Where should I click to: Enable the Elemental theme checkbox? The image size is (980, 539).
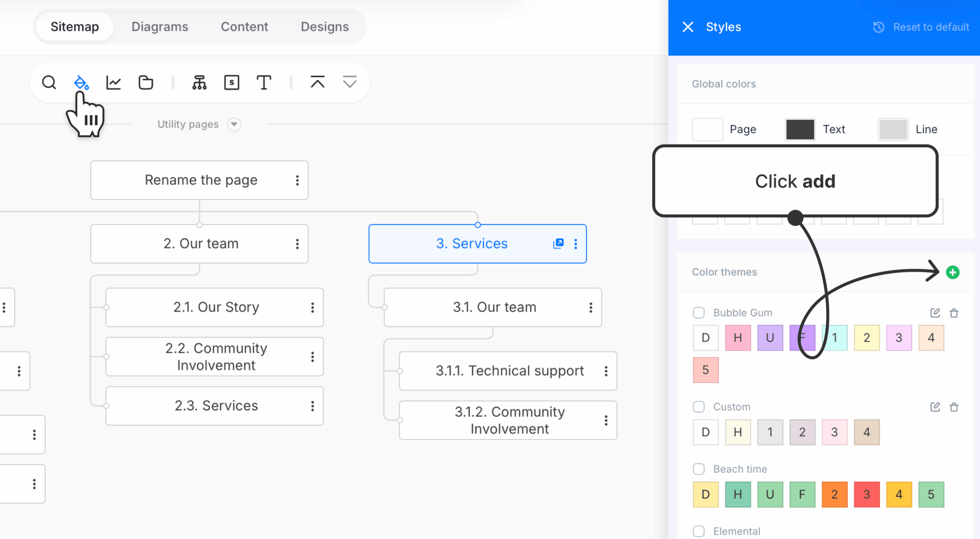tap(699, 531)
